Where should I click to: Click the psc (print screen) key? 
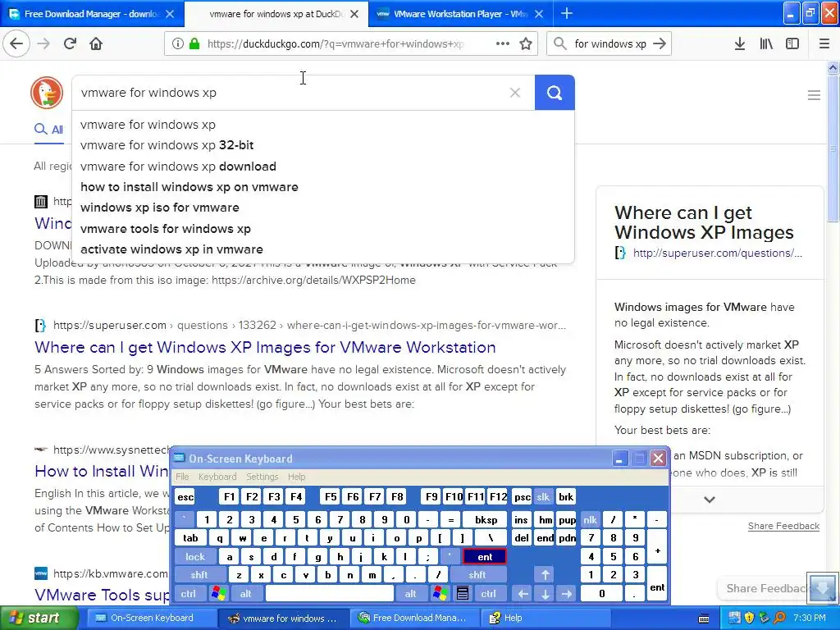[522, 497]
